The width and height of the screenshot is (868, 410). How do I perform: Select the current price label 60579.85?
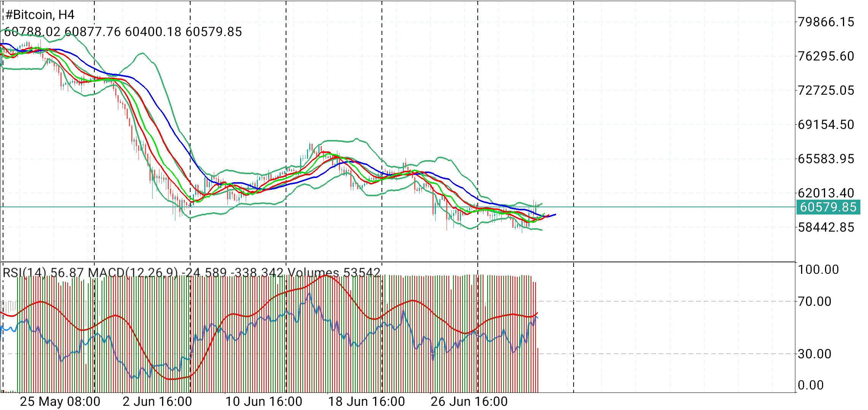click(x=828, y=207)
